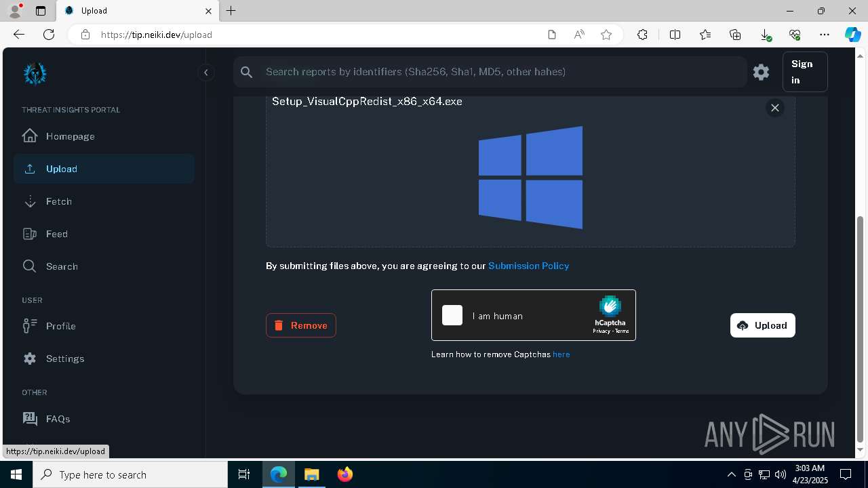Viewport: 868px width, 488px height.
Task: Open the FAQs page
Action: click(x=104, y=419)
